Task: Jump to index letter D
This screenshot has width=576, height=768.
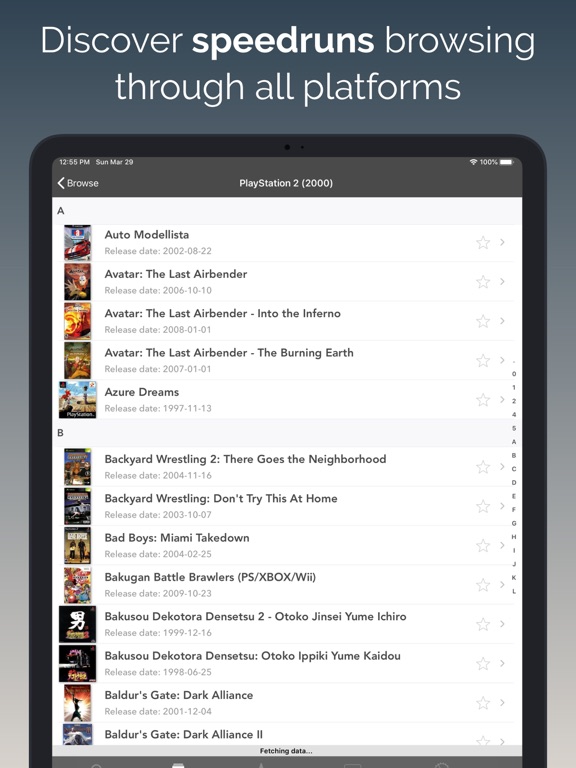Action: click(x=514, y=482)
